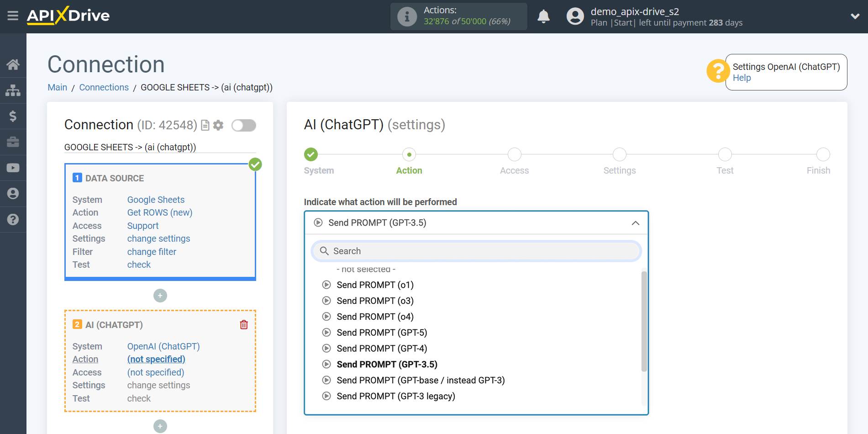Delete the AI (CHATGPT) block via trash icon
The width and height of the screenshot is (868, 434).
(x=244, y=325)
